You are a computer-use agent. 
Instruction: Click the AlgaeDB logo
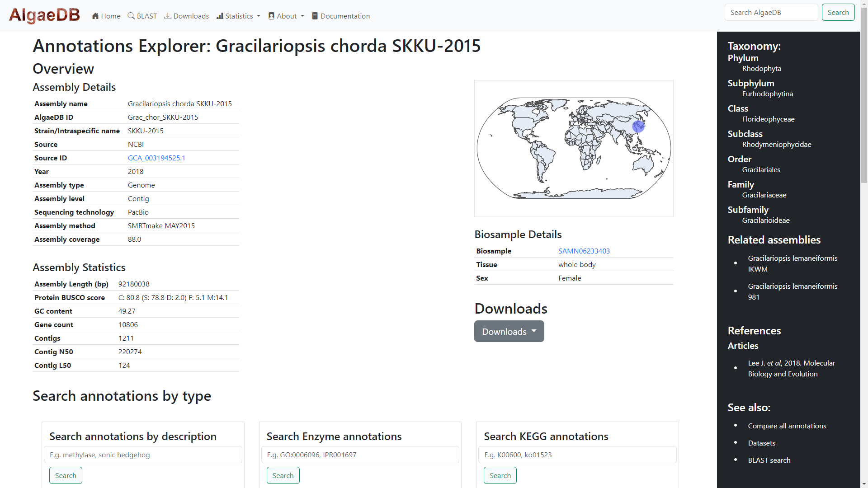[x=44, y=15]
